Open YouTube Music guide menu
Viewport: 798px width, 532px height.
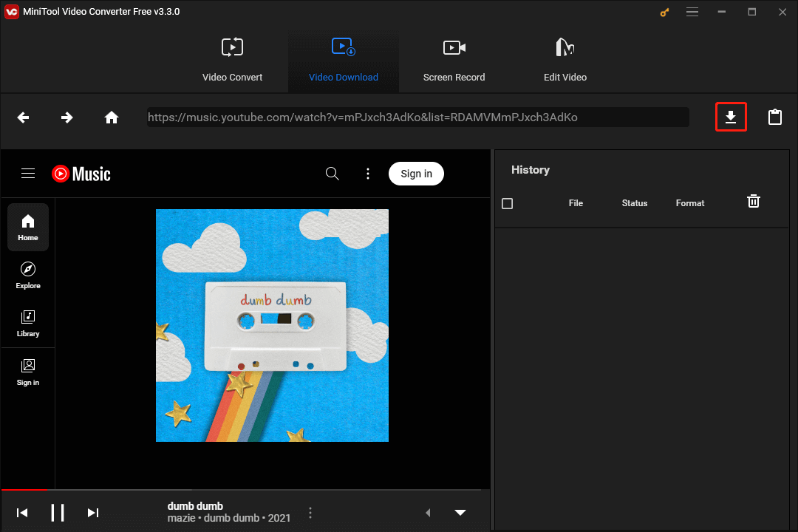coord(28,174)
